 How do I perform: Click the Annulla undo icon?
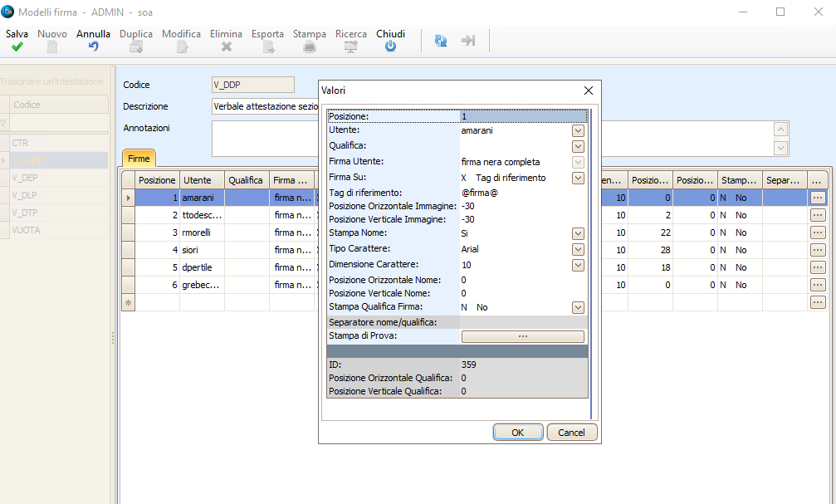pyautogui.click(x=93, y=47)
